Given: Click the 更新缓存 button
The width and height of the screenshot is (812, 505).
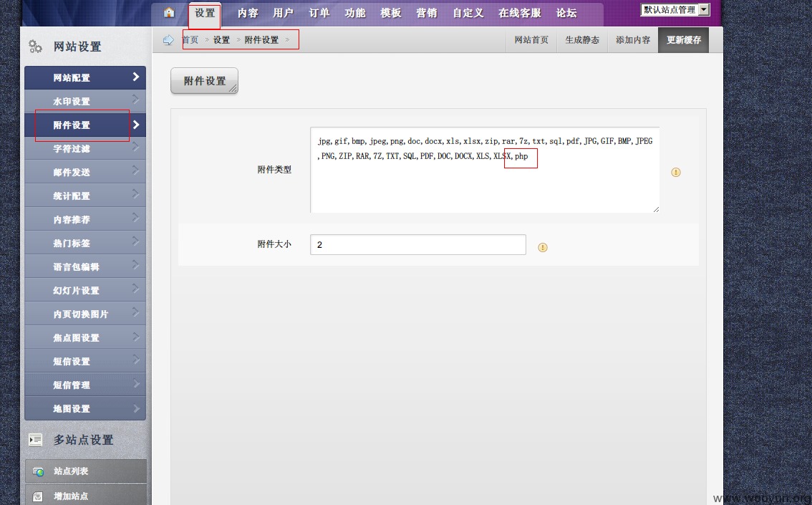Looking at the screenshot, I should (684, 40).
